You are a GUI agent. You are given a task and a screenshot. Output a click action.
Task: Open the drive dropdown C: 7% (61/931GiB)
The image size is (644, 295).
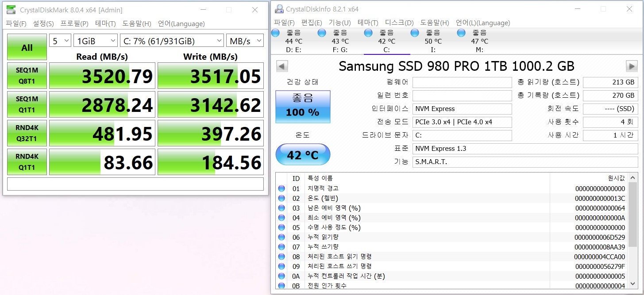pos(172,41)
